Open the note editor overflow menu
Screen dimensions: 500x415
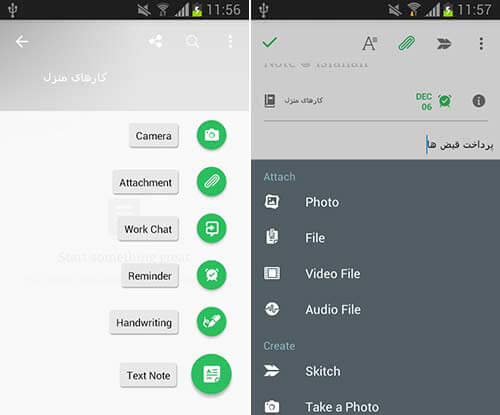coord(481,43)
